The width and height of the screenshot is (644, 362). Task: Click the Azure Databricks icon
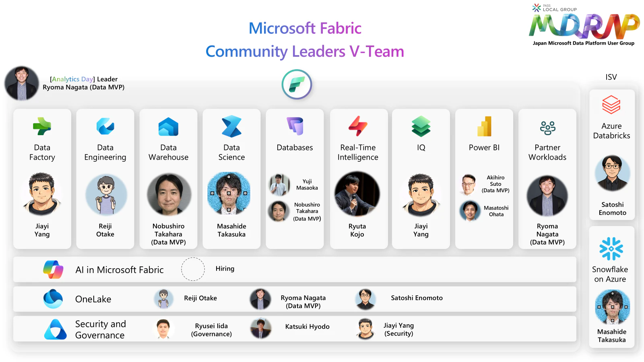point(611,106)
